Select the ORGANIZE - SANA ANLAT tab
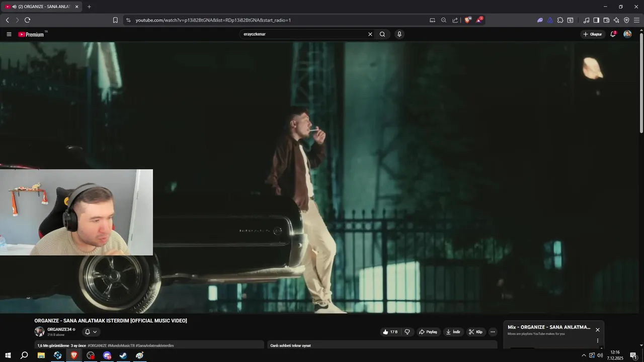Screen dimensions: 644x362 pos(42,7)
